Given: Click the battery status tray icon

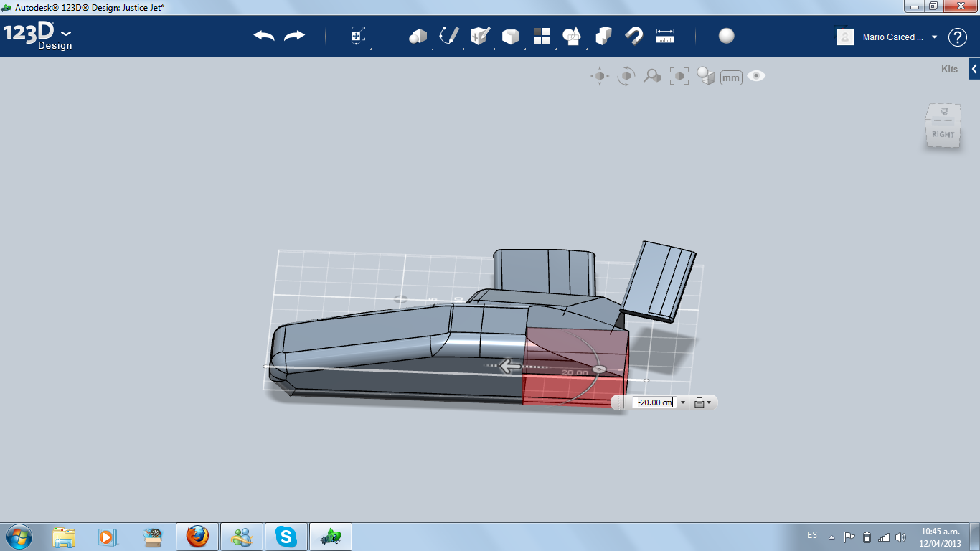Looking at the screenshot, I should (867, 537).
